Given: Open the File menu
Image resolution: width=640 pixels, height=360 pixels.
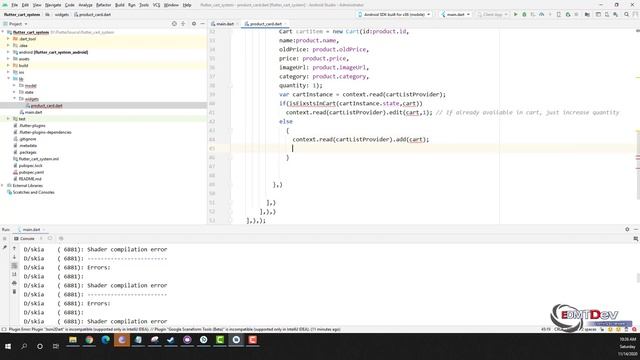Looking at the screenshot, I should [x=14, y=5].
